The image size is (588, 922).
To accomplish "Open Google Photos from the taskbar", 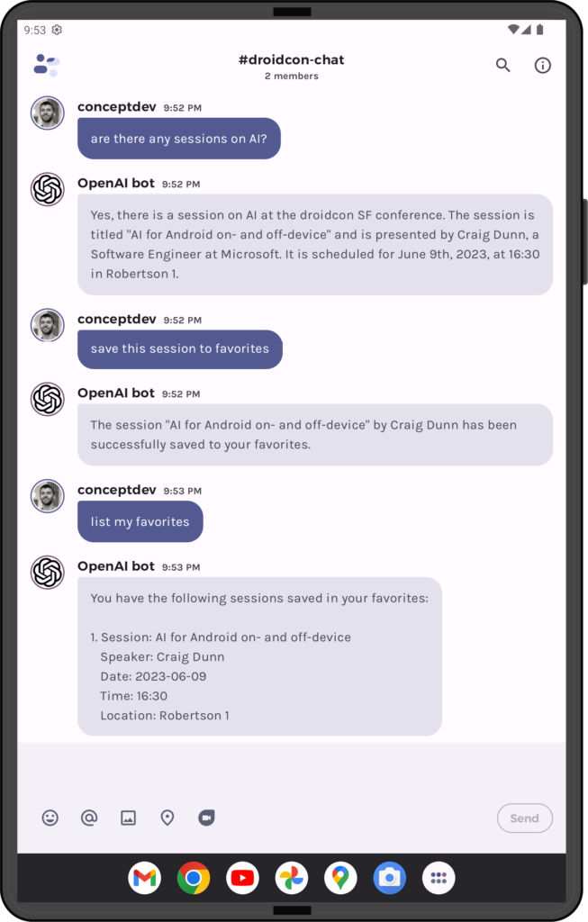I will point(292,878).
